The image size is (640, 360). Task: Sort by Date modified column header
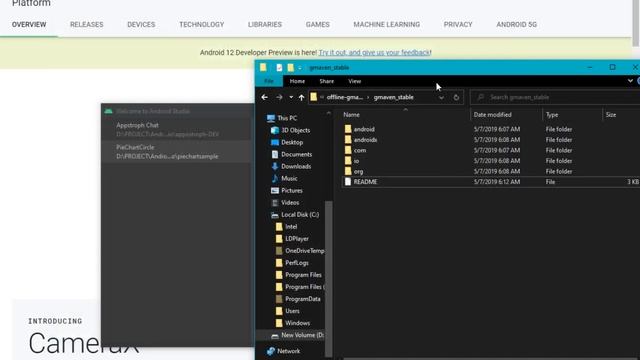(x=492, y=115)
